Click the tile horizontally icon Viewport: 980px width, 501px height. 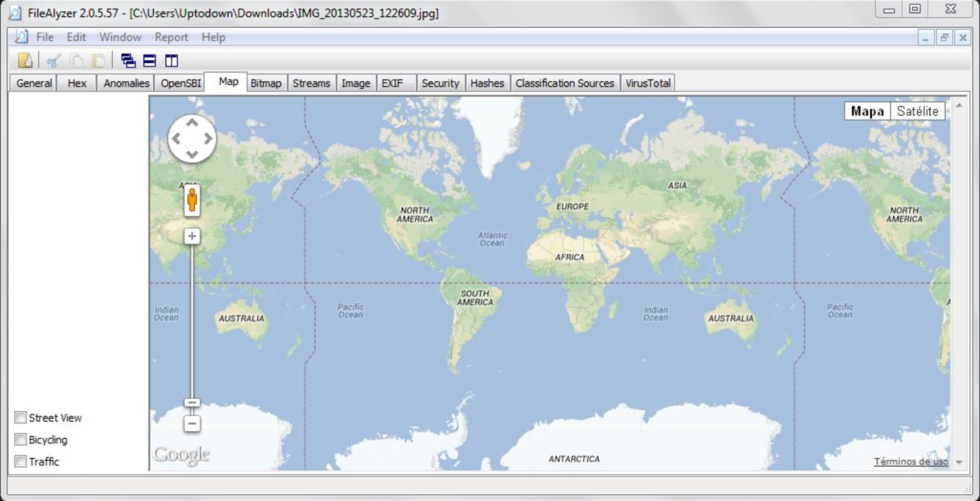pos(150,61)
